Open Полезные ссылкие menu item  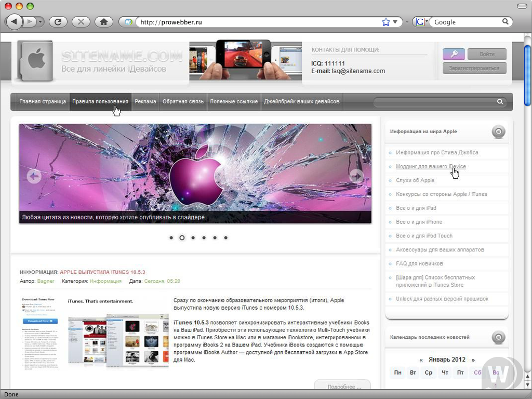click(234, 101)
